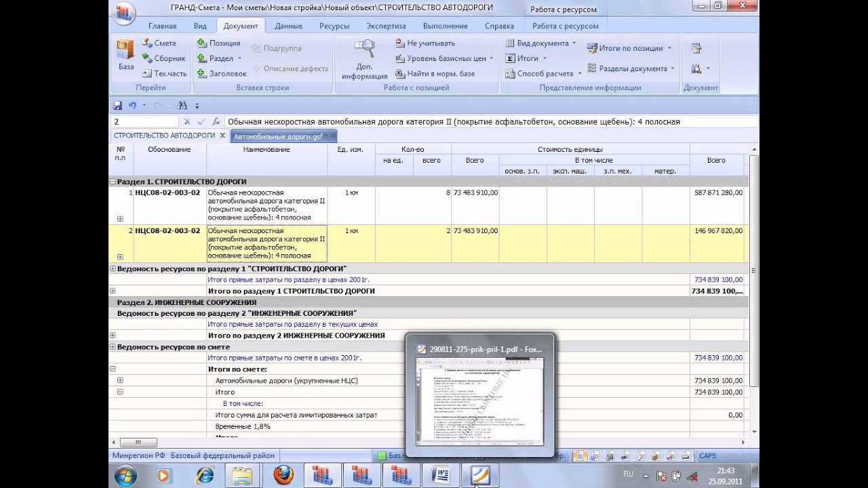Screen dimensions: 868x488
Task: Open quick access toolbar customize arrow
Action: click(197, 106)
